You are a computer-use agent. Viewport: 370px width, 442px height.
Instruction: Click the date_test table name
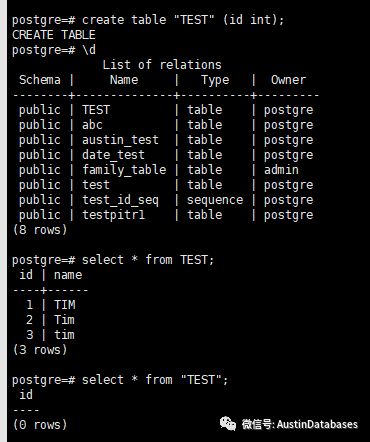pyautogui.click(x=113, y=155)
